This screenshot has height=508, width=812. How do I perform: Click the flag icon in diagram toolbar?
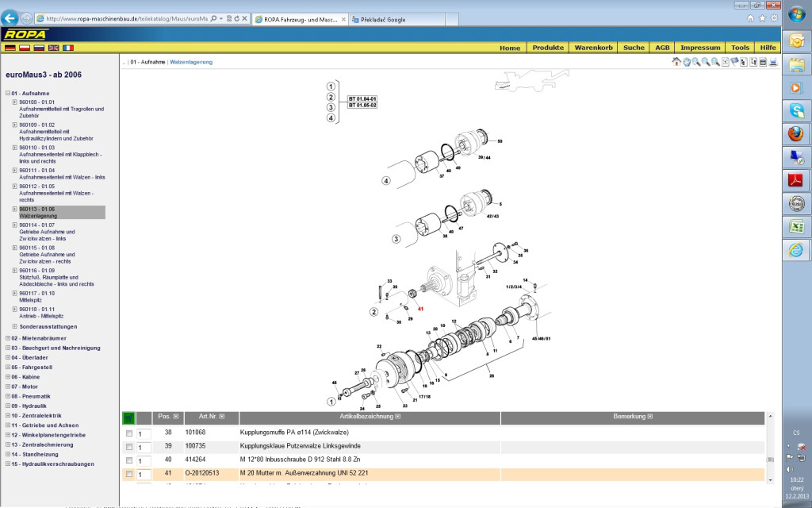(x=734, y=62)
